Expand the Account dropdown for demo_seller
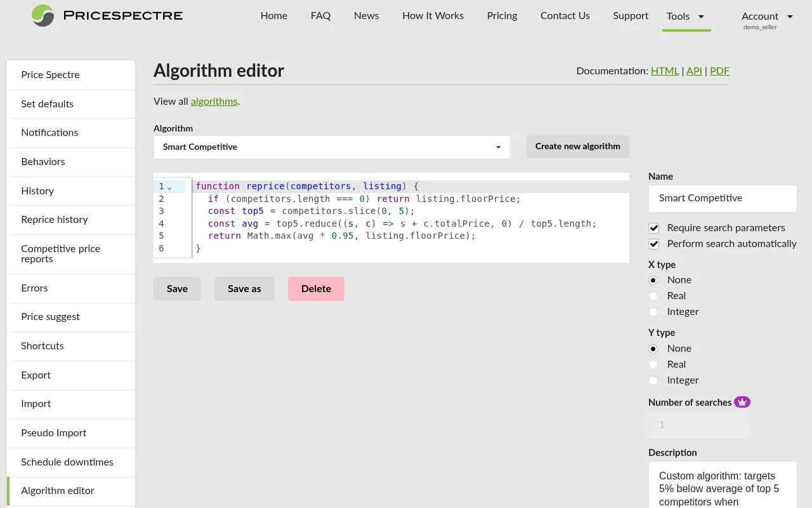 pyautogui.click(x=768, y=17)
